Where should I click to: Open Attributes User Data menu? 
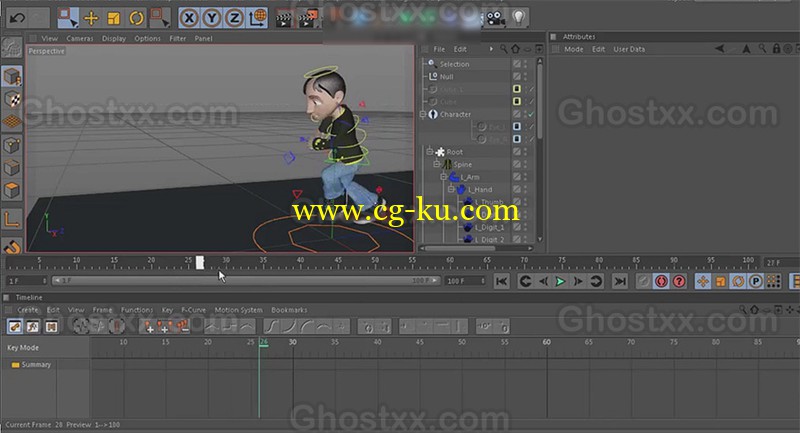click(x=629, y=49)
